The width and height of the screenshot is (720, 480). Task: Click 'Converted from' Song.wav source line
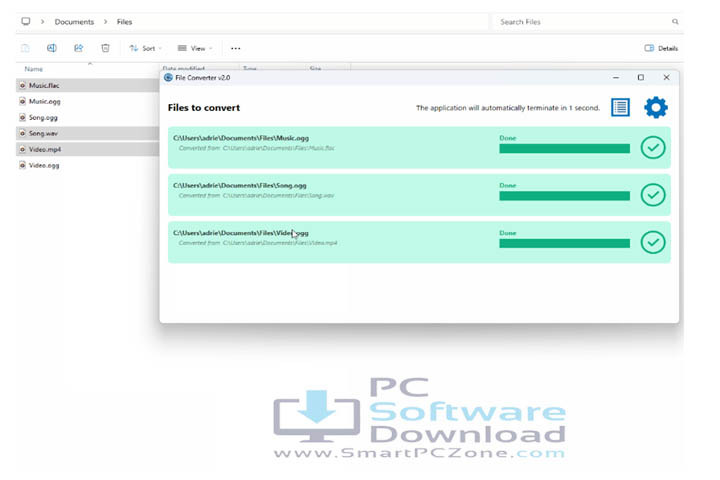pyautogui.click(x=256, y=196)
